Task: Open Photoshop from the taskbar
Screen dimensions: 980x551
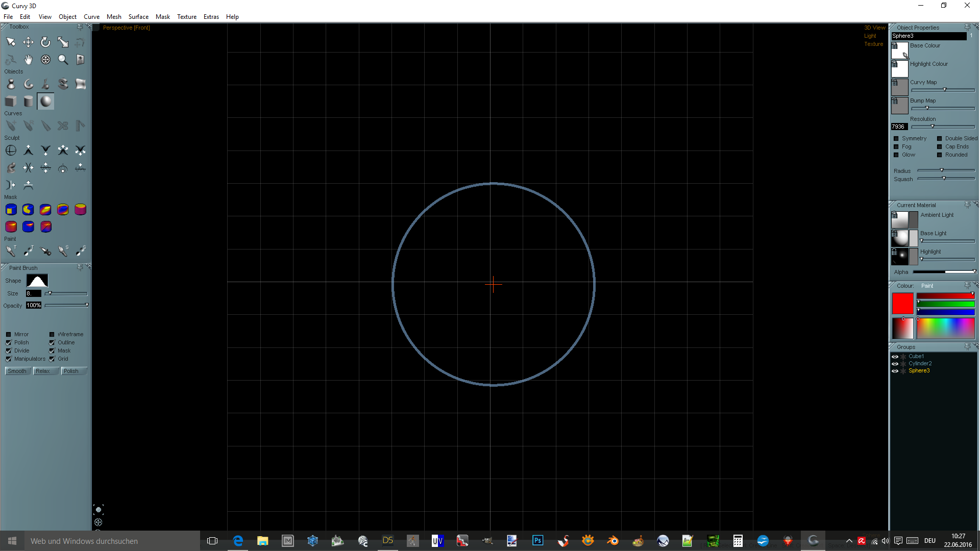Action: [x=537, y=541]
